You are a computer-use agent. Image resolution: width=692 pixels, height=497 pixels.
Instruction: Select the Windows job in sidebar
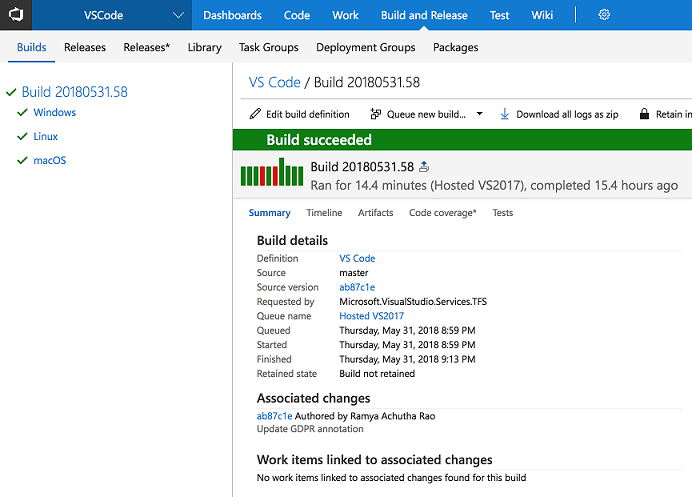coord(54,113)
